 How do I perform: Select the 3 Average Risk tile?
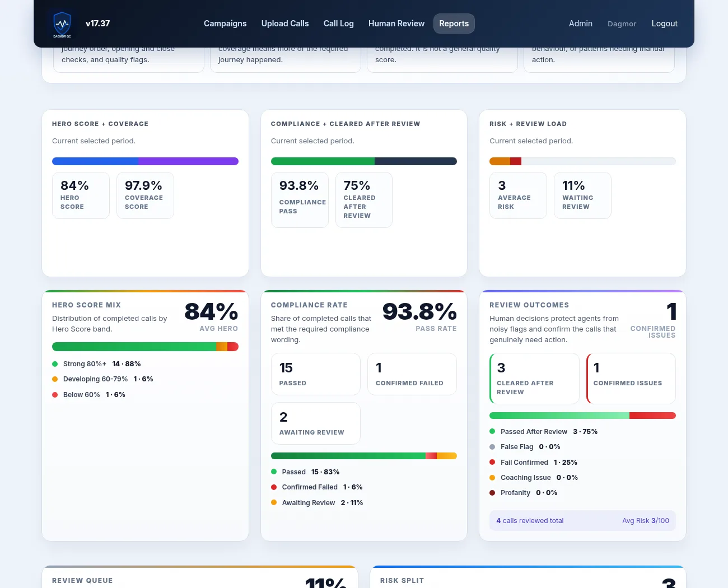[518, 195]
